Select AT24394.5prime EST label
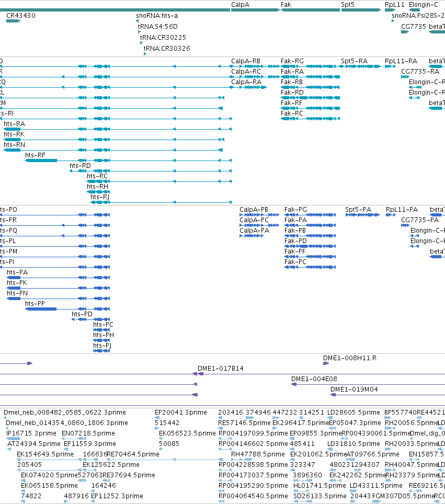The width and height of the screenshot is (445, 504). pos(34,444)
